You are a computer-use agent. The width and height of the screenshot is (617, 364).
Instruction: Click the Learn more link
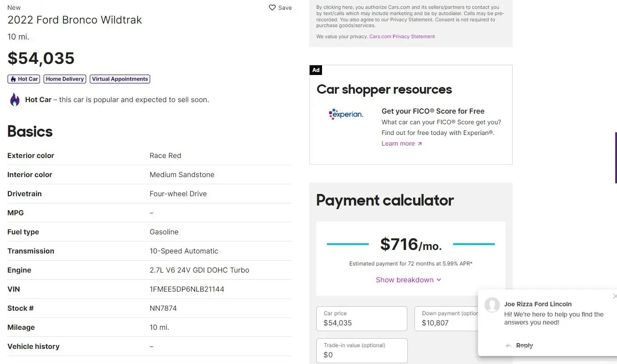[x=398, y=144]
